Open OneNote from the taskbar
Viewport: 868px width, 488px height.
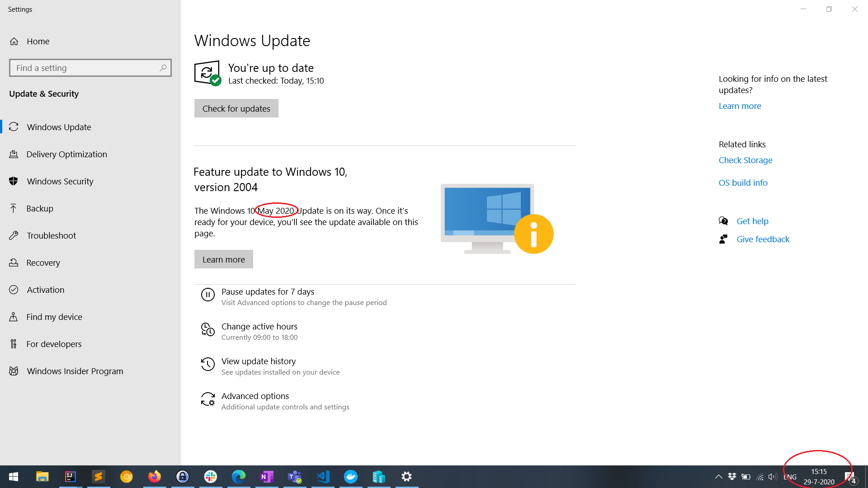coord(266,477)
